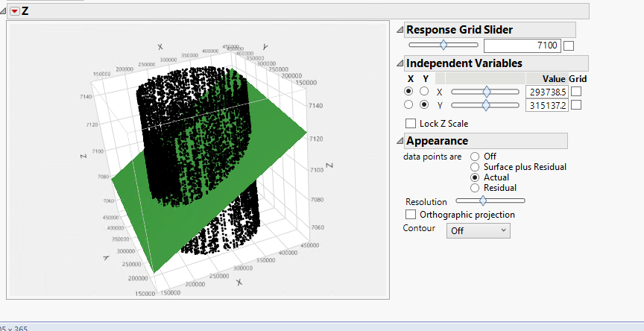Screen dimensions: 644x331
Task: Set data points to Off
Action: click(x=474, y=157)
